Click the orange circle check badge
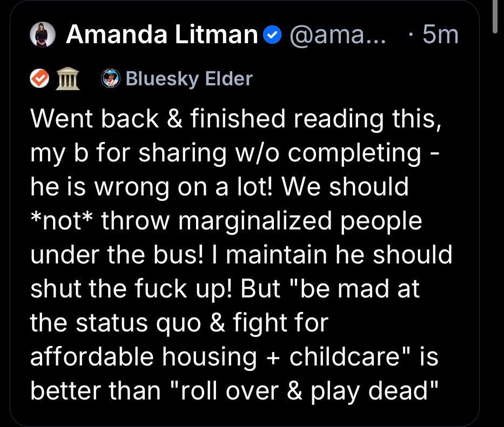Viewport: 504px width, 427px height. click(x=38, y=79)
